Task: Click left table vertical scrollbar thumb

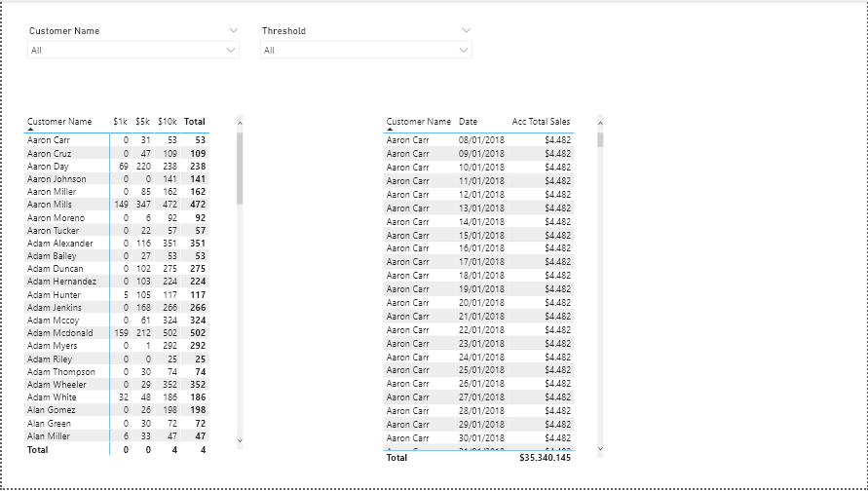Action: (240, 169)
